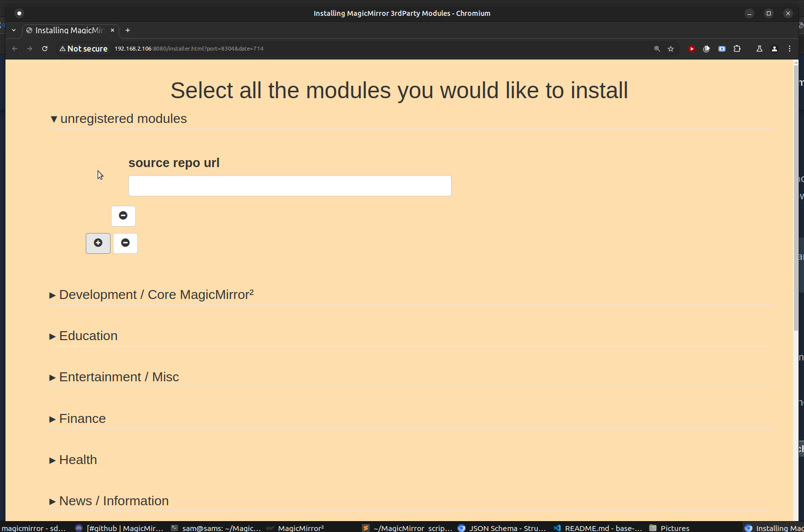Open the red play-button extension
This screenshot has height=532, width=804.
[x=691, y=49]
